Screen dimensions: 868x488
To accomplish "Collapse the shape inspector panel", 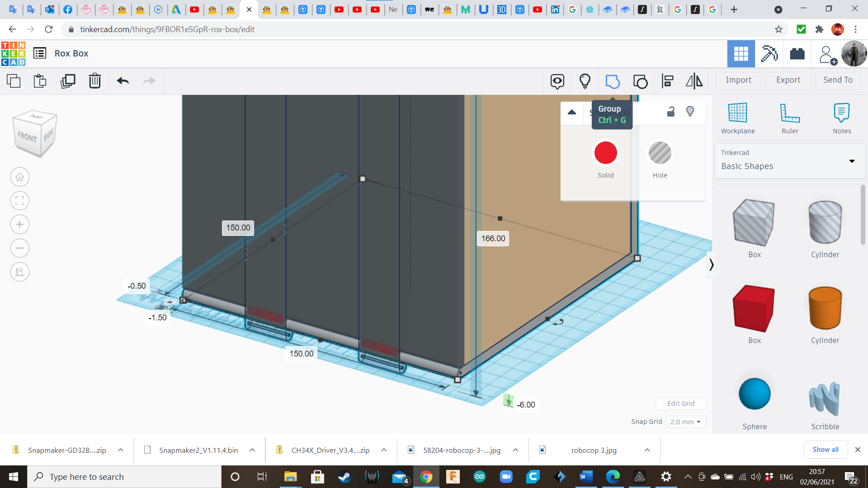I will click(x=572, y=112).
